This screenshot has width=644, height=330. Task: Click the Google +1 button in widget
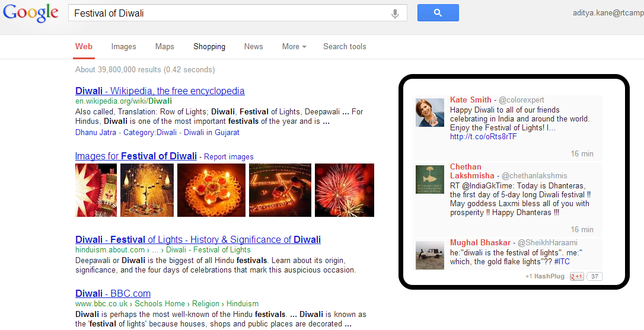[x=576, y=276]
